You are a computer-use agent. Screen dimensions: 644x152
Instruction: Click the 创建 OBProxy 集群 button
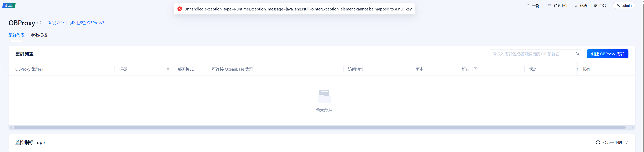tap(607, 54)
